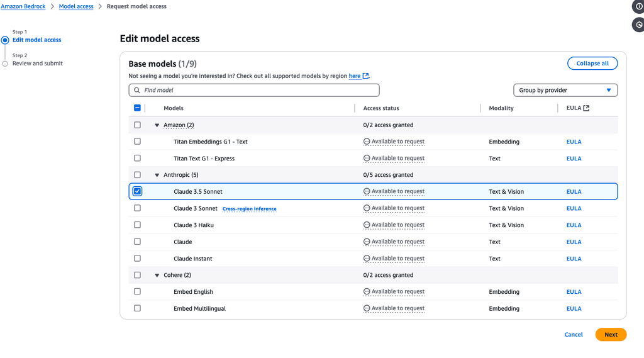Image resolution: width=644 pixels, height=358 pixels.
Task: Click the info icon at top right
Action: click(x=639, y=7)
